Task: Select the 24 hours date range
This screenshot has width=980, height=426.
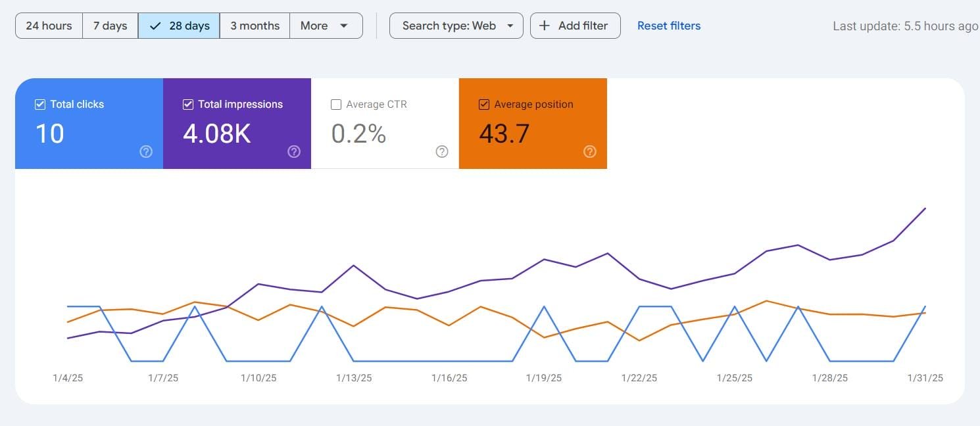Action: click(x=49, y=26)
